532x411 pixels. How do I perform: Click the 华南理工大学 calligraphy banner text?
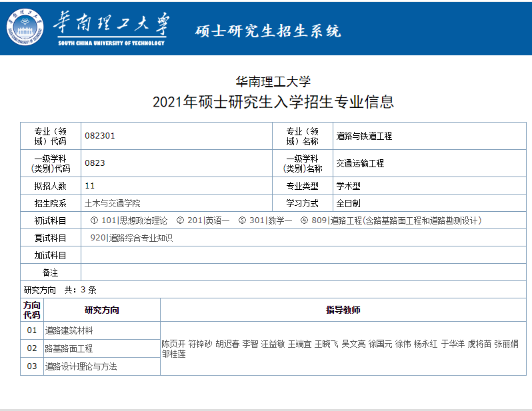tap(111, 25)
